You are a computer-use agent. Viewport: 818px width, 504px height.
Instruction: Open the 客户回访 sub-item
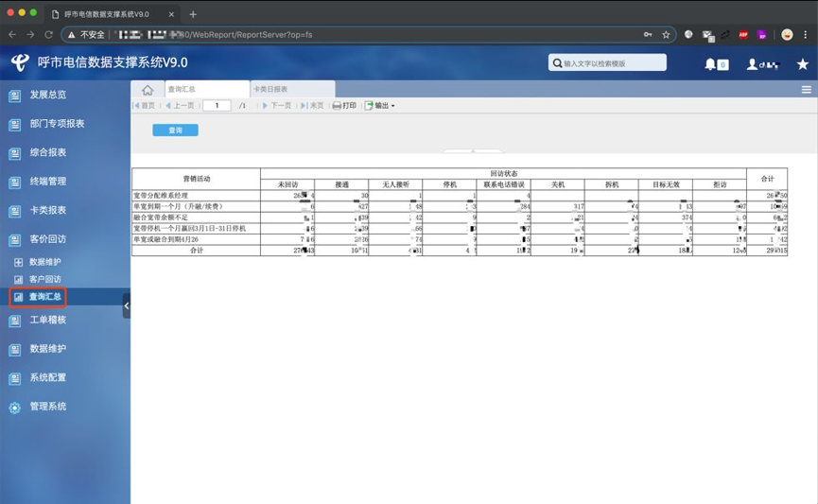click(x=44, y=279)
